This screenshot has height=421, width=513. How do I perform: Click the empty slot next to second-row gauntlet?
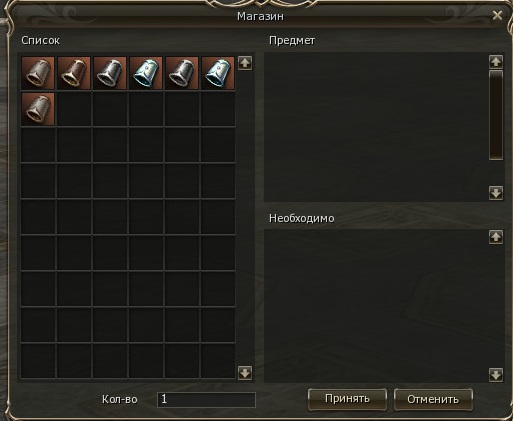[x=74, y=109]
